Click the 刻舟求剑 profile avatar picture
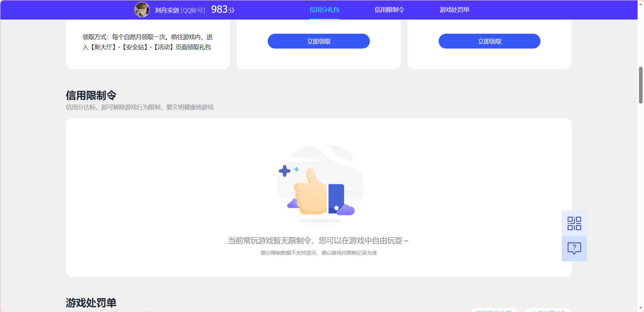Viewport: 644px width, 312px height. 142,9
